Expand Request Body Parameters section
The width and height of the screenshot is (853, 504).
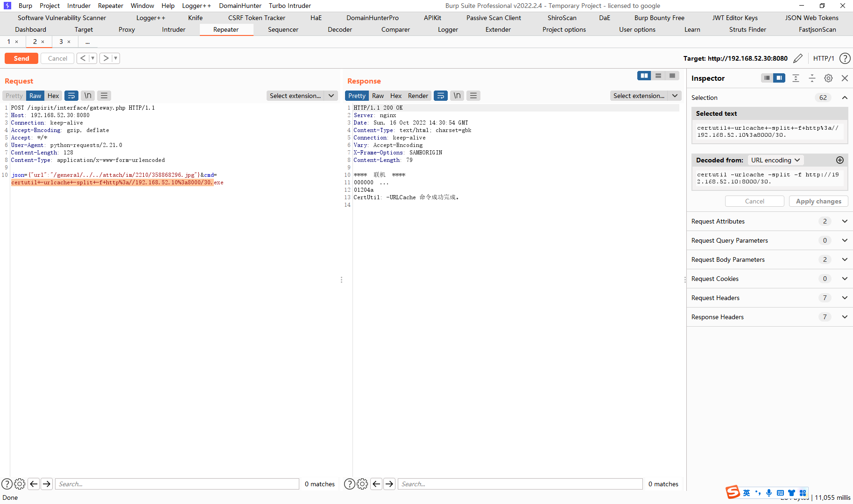tap(845, 259)
